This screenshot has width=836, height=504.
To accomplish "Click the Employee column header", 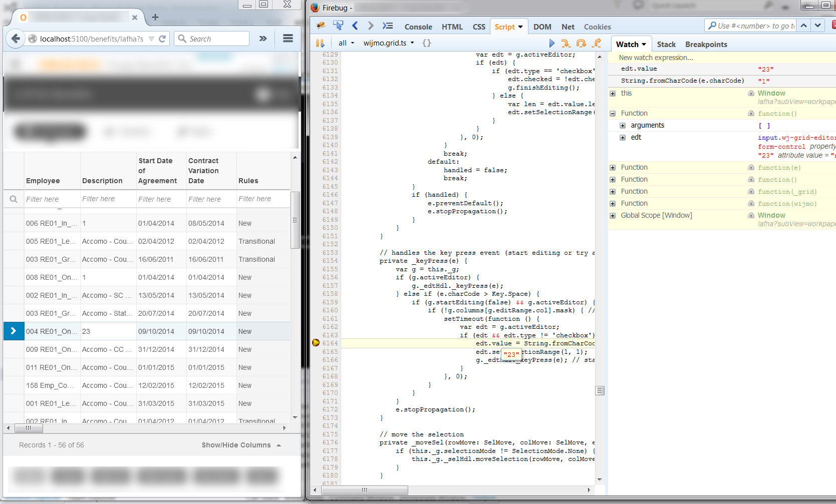I will tap(43, 181).
